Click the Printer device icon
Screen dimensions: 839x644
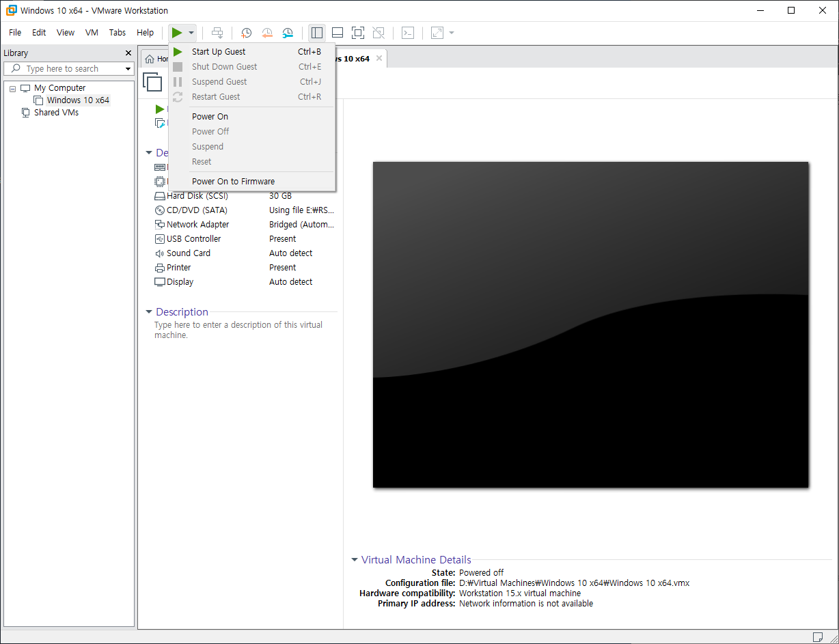click(160, 268)
